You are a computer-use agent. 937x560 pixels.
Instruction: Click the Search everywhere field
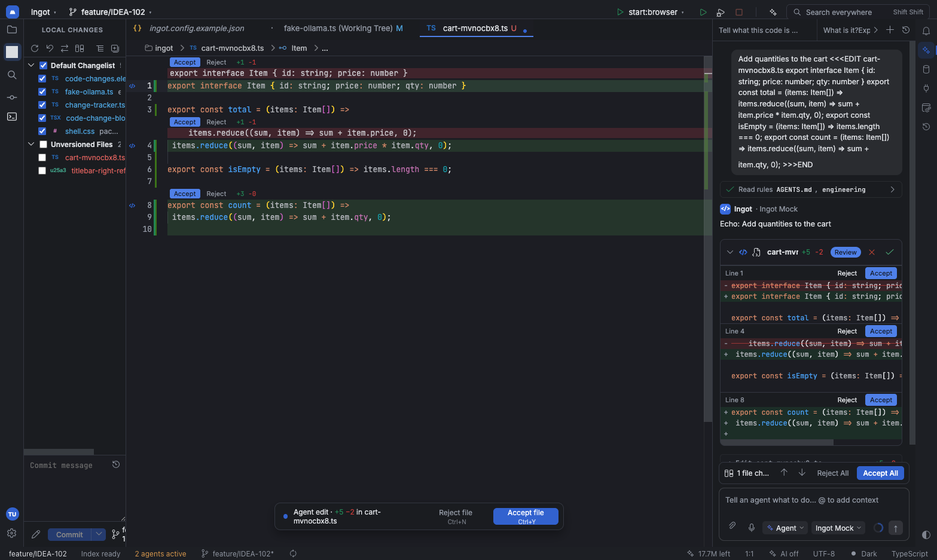click(x=857, y=12)
